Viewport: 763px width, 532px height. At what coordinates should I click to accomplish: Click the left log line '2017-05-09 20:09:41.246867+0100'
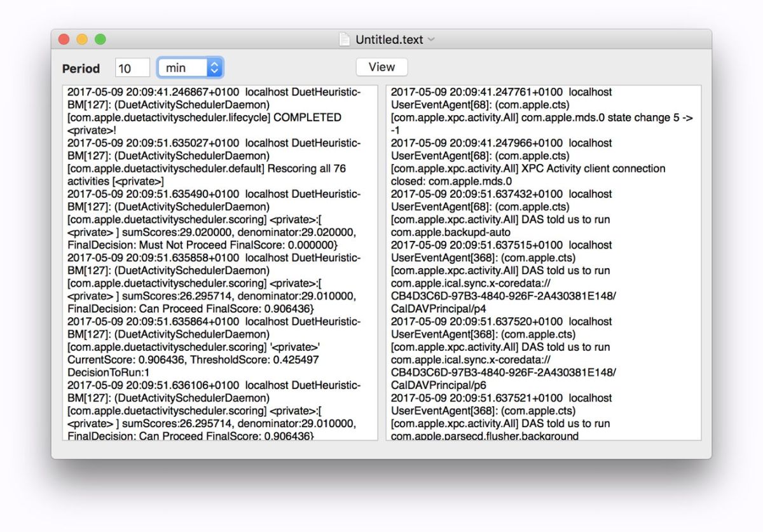pyautogui.click(x=153, y=92)
